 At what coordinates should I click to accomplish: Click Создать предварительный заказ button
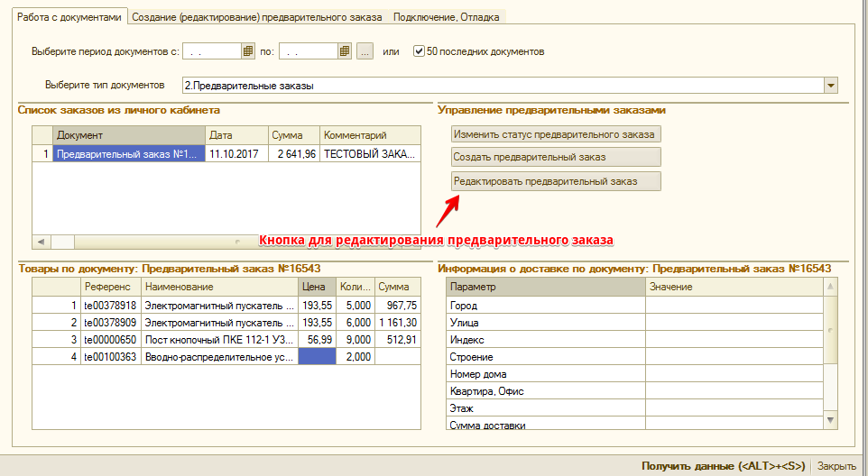pos(556,157)
